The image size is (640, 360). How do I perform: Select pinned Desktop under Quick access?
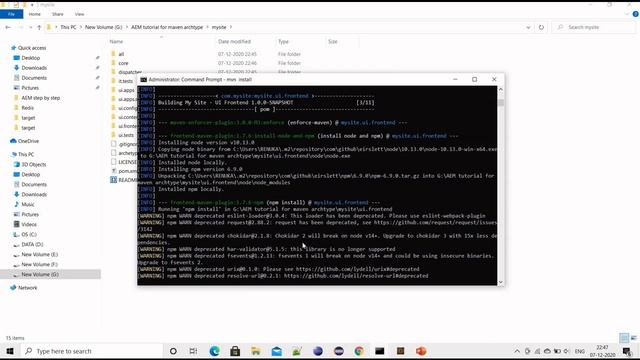coord(31,58)
